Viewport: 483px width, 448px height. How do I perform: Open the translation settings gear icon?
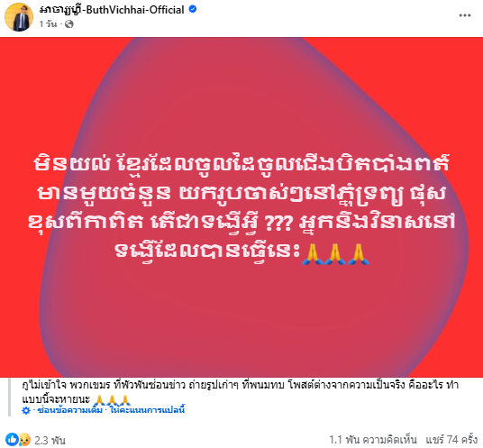(26, 410)
